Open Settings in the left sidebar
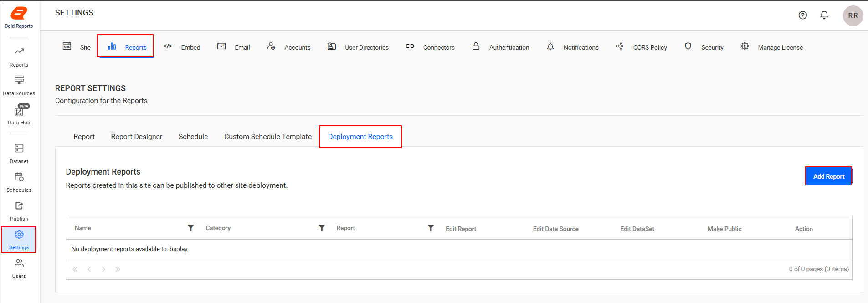 tap(19, 240)
